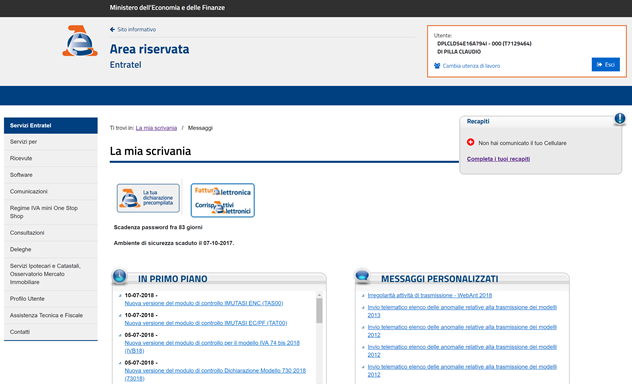Open Servizi Ipotecari e Catastali item
The image size is (632, 384).
tap(51, 274)
